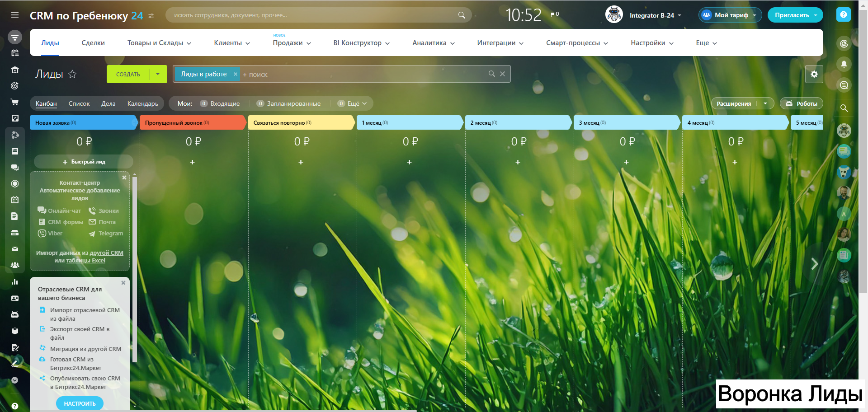Screen dimensions: 868x412
Task: Open the bar chart icon in sidebar
Action: coord(15,281)
